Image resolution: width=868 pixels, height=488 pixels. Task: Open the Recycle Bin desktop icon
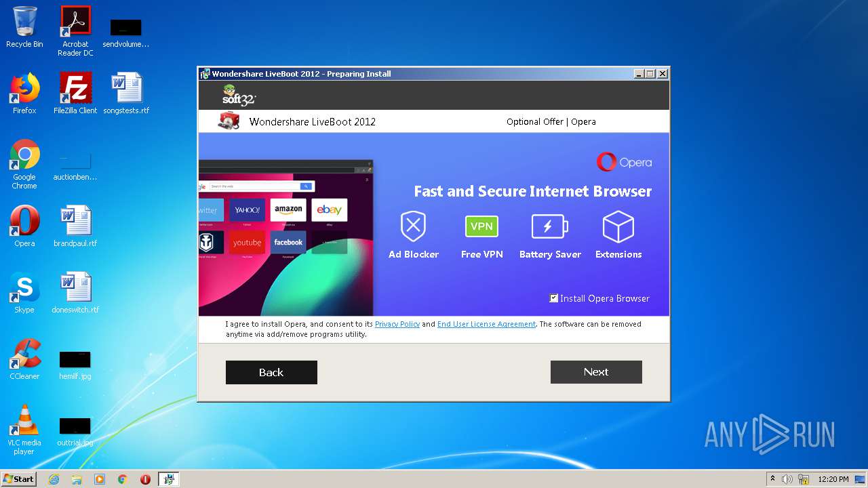pyautogui.click(x=24, y=28)
